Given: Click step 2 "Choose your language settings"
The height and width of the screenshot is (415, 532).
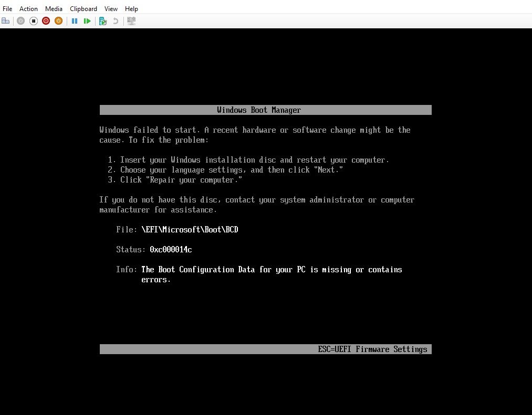Looking at the screenshot, I should [x=225, y=170].
